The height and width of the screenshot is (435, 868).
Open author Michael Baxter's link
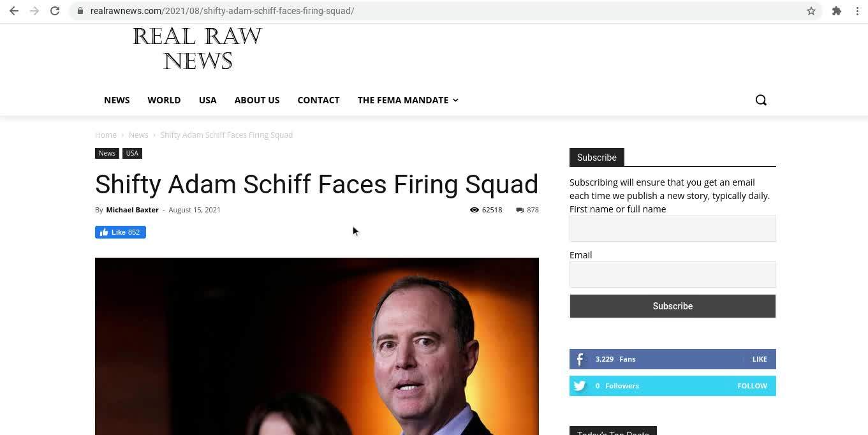[132, 210]
